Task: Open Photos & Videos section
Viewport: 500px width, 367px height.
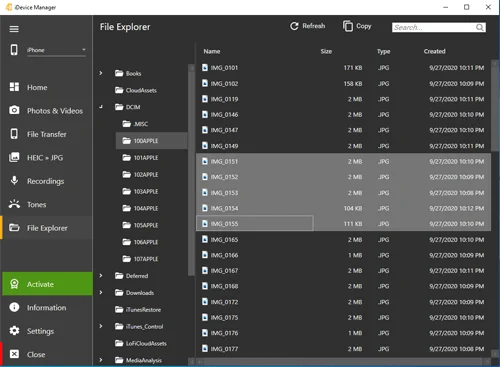Action: point(47,111)
